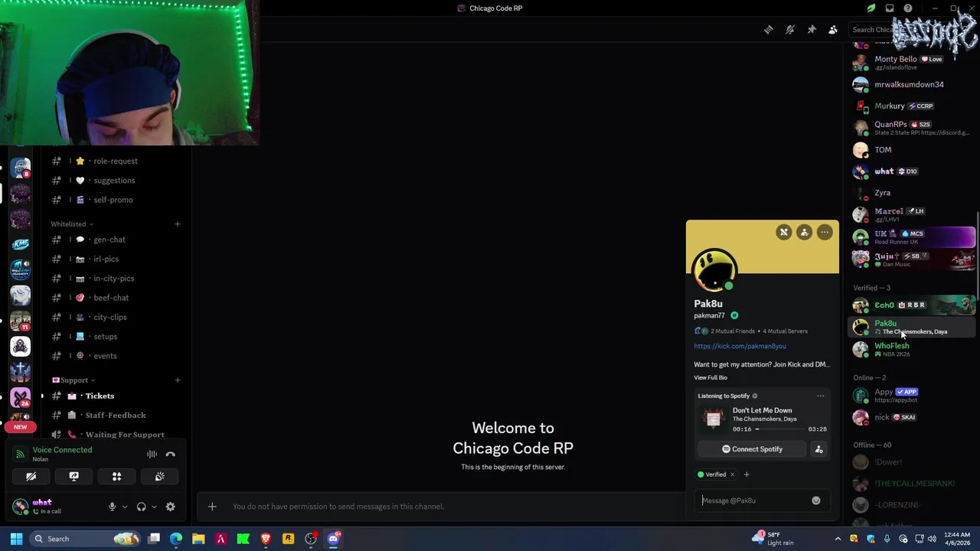Open Windows Start menu

(16, 539)
